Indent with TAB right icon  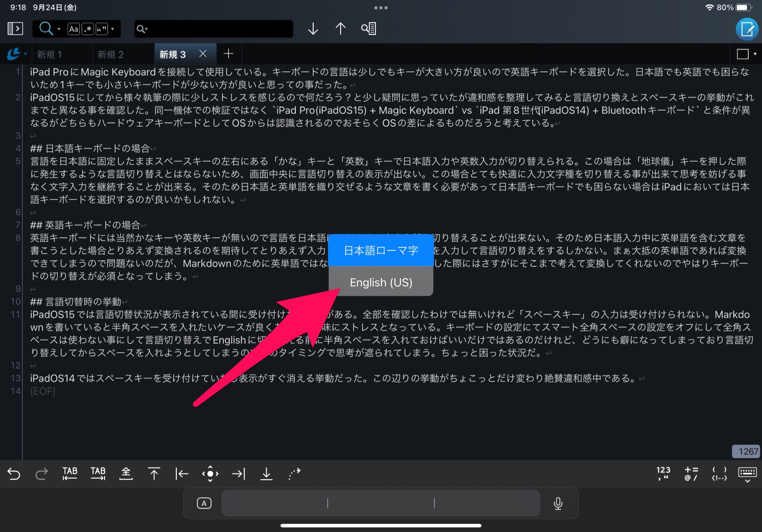point(98,473)
